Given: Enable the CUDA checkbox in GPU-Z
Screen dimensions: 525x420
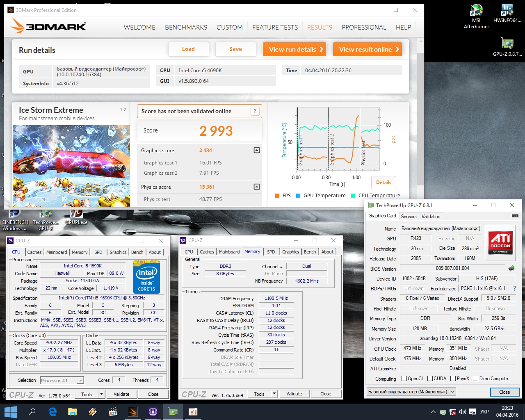Looking at the screenshot, I should [x=430, y=379].
